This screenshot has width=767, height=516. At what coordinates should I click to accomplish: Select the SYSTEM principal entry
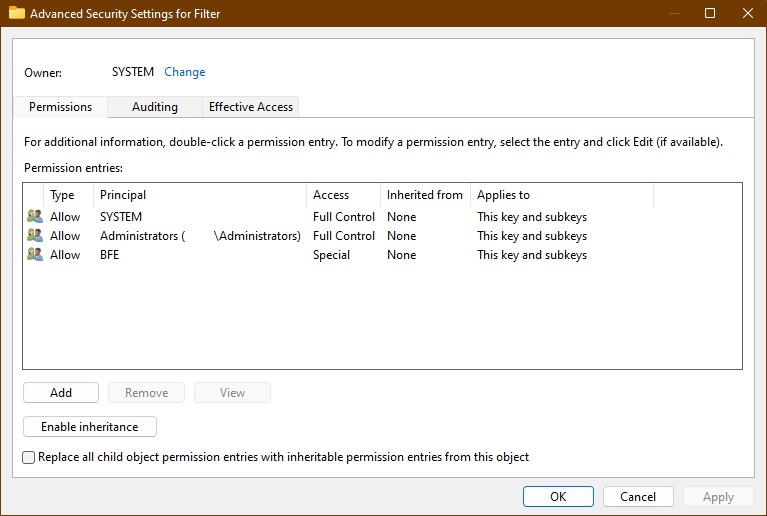[x=121, y=216]
